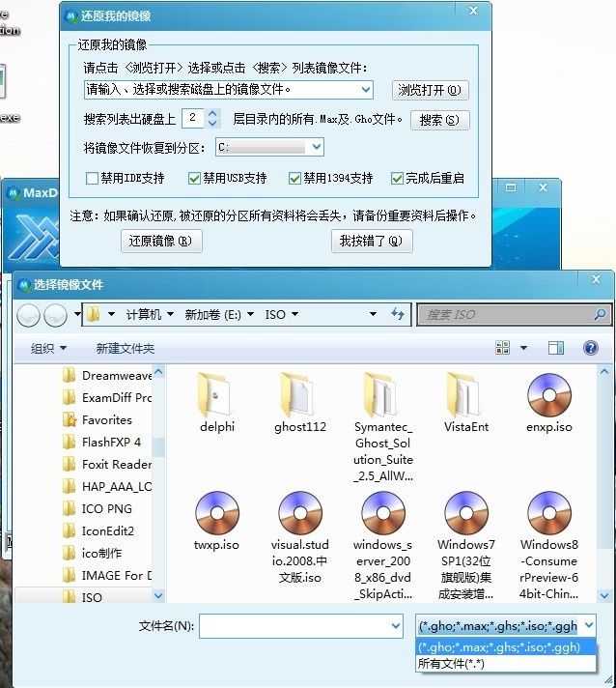This screenshot has height=688, width=616.
Task: Navigate to 新加卷 (E:) breadcrumb
Action: (212, 314)
